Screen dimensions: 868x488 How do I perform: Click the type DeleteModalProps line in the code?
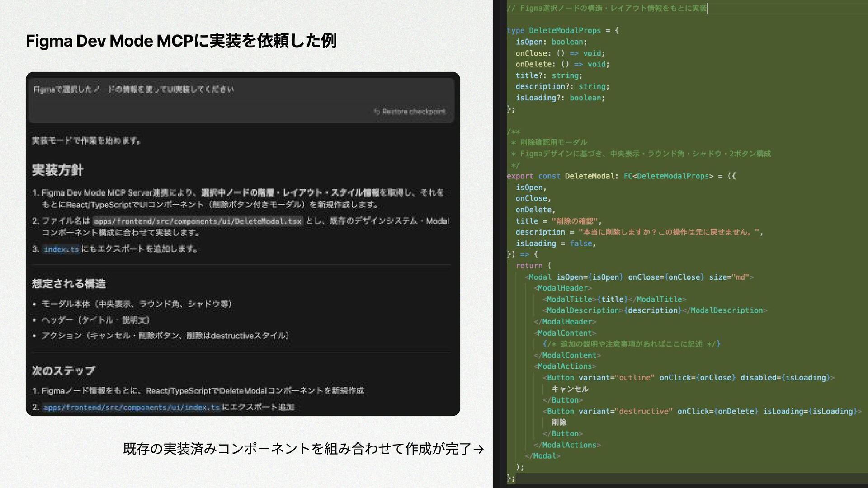tap(563, 30)
